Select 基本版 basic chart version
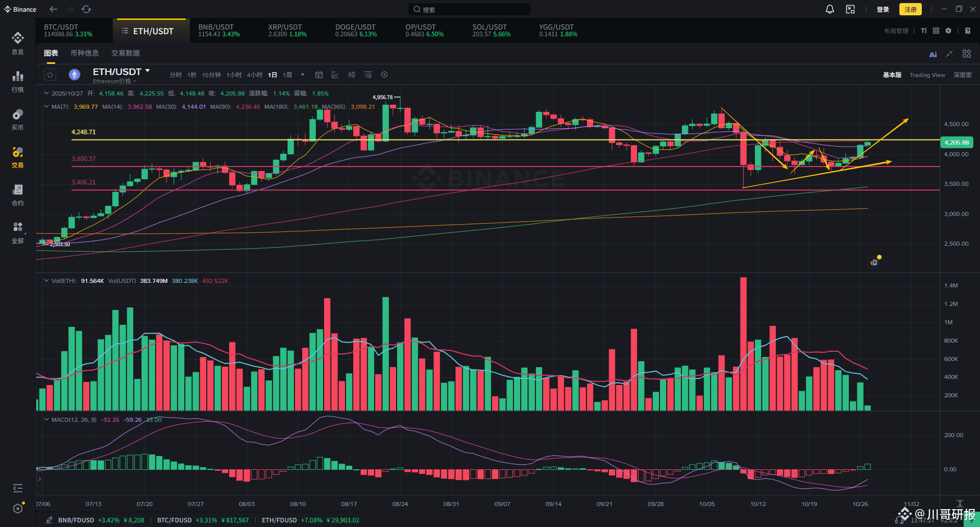The image size is (980, 527). point(892,75)
